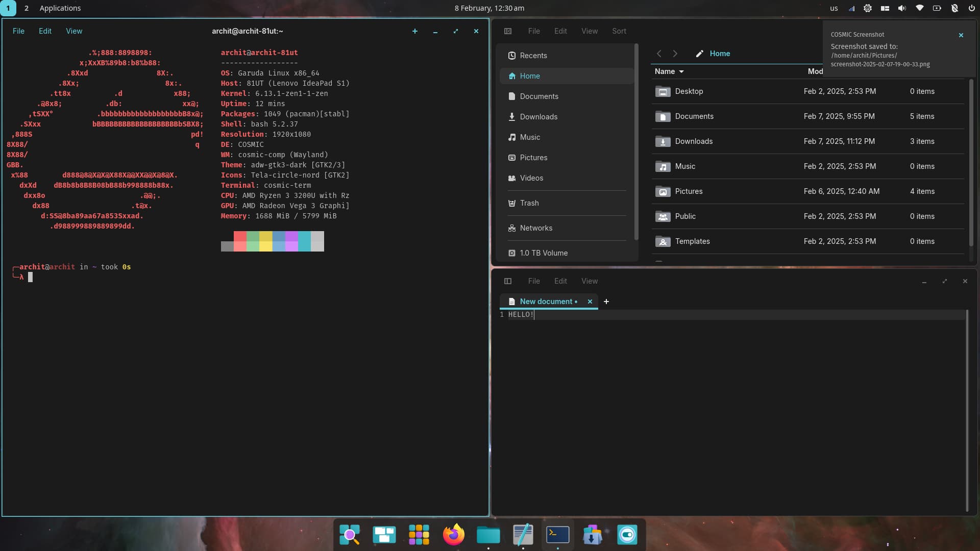Click the text editor vertical scrollbar
Image resolution: width=980 pixels, height=551 pixels.
tap(967, 411)
